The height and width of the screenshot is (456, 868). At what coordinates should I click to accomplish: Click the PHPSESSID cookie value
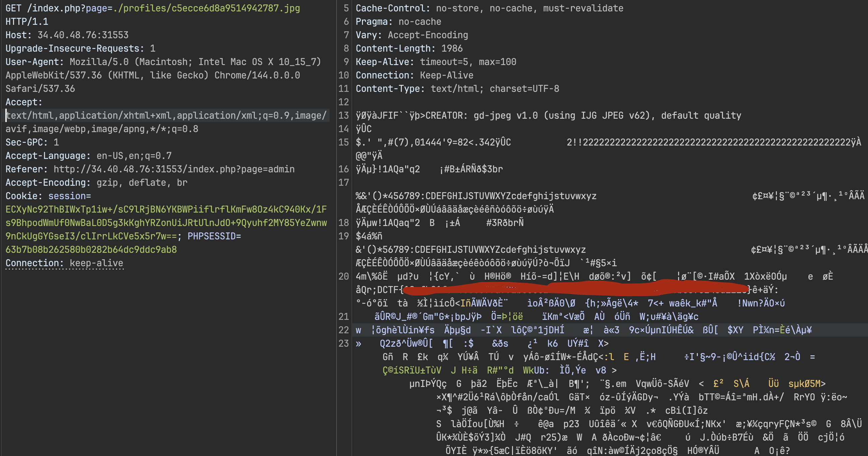pos(91,249)
